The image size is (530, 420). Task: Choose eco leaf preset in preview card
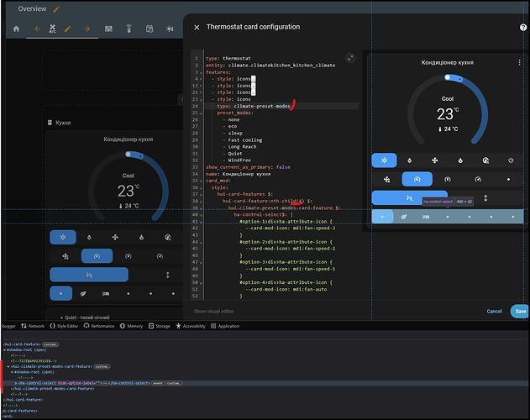(x=404, y=217)
